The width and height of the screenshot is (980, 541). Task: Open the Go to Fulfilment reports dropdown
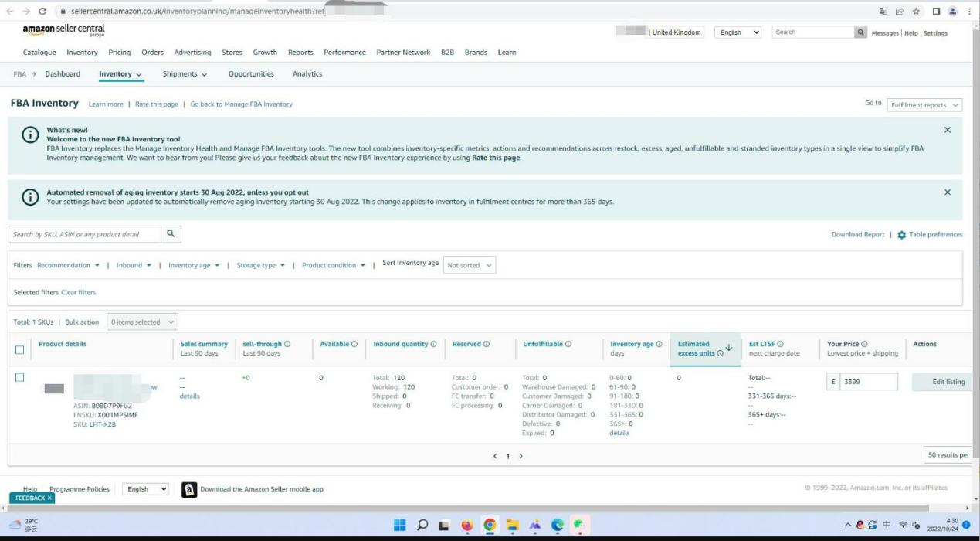(x=924, y=104)
